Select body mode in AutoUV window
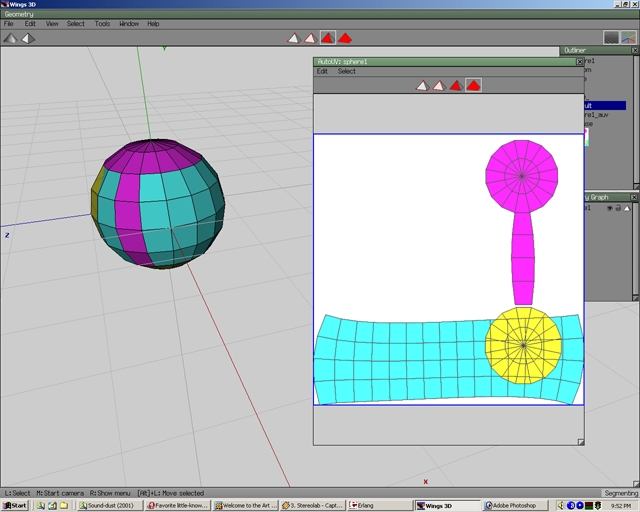Viewport: 640px width, 512px height. pos(473,85)
